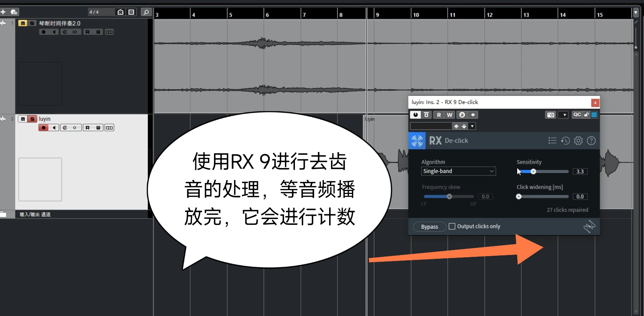Mute the luyin track with M
The image size is (644, 316).
pyautogui.click(x=23, y=119)
